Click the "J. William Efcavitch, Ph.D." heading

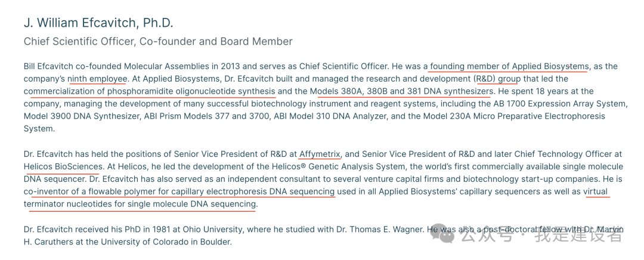[98, 23]
